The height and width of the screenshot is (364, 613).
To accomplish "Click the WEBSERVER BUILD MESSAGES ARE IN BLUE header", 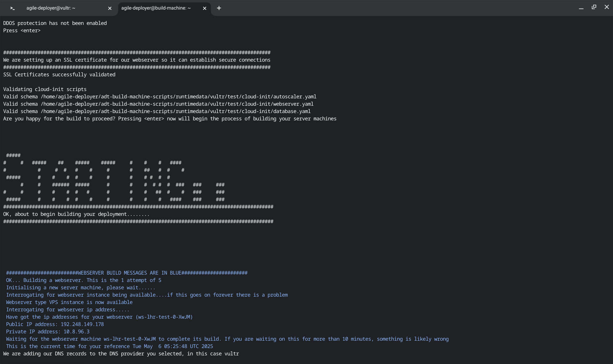I will (129, 273).
